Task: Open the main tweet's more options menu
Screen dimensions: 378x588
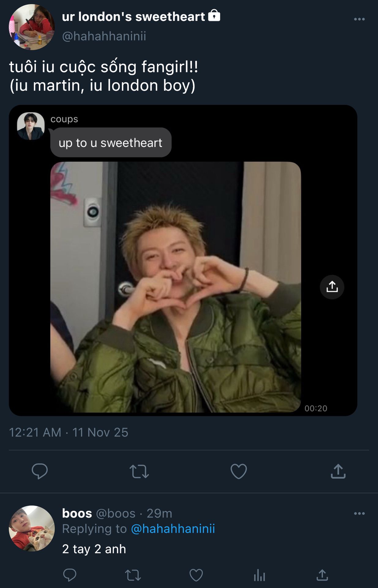Action: click(x=359, y=19)
